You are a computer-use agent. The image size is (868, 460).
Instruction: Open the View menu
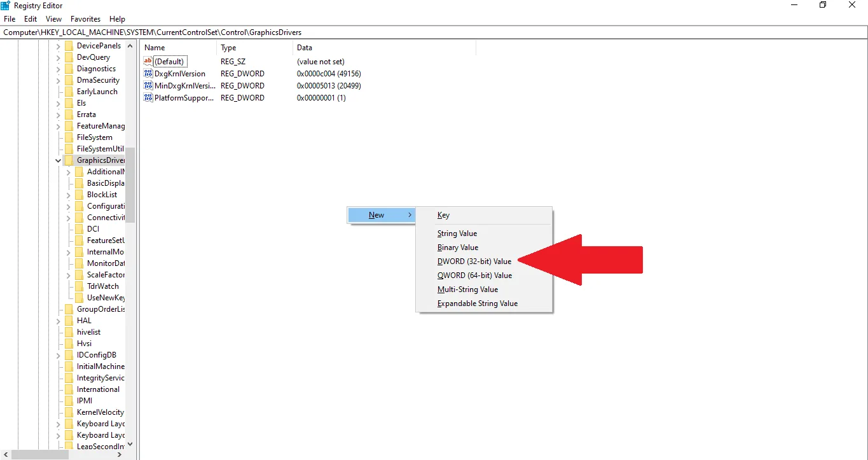click(x=53, y=18)
